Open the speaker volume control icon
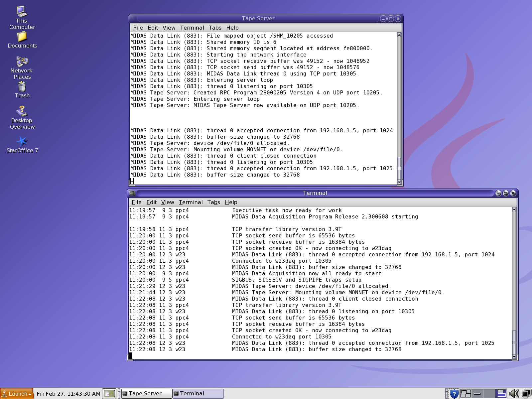This screenshot has height=399, width=532. pos(514,394)
